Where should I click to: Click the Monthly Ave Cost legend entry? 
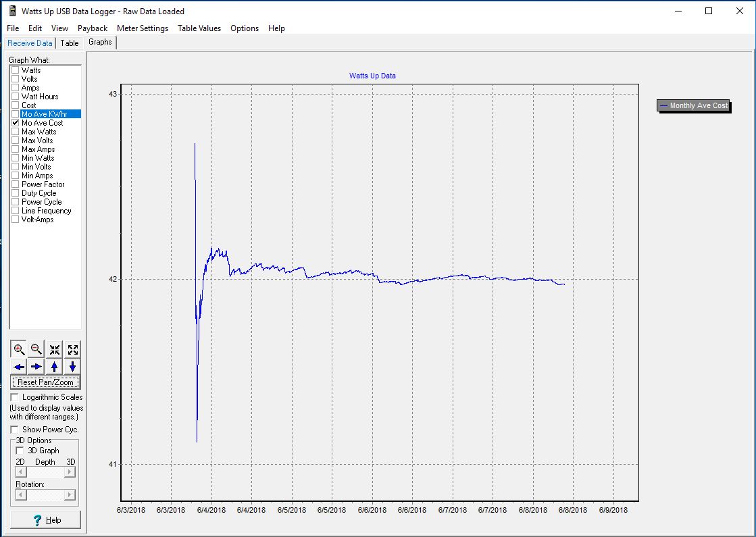pos(694,105)
